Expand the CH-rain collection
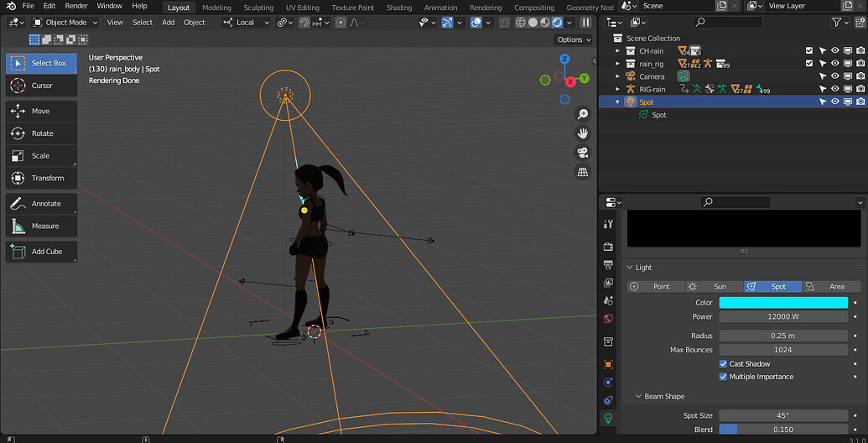The height and width of the screenshot is (443, 868). coord(618,51)
